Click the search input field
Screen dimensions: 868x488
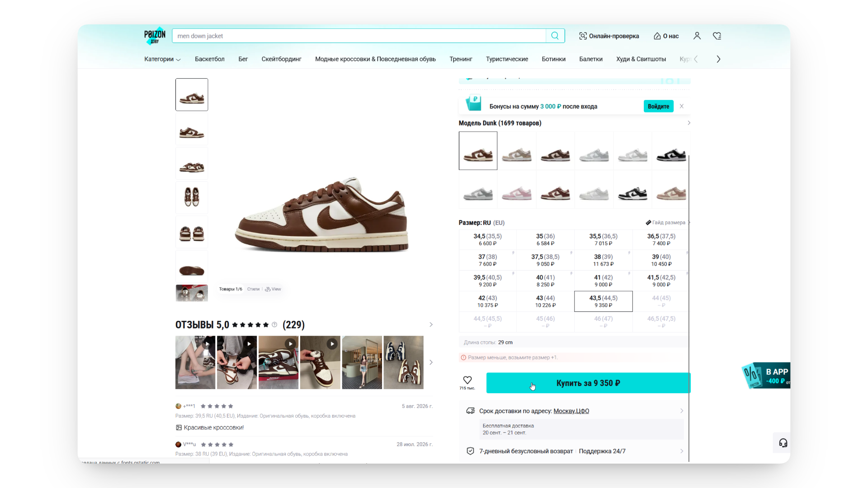click(359, 36)
